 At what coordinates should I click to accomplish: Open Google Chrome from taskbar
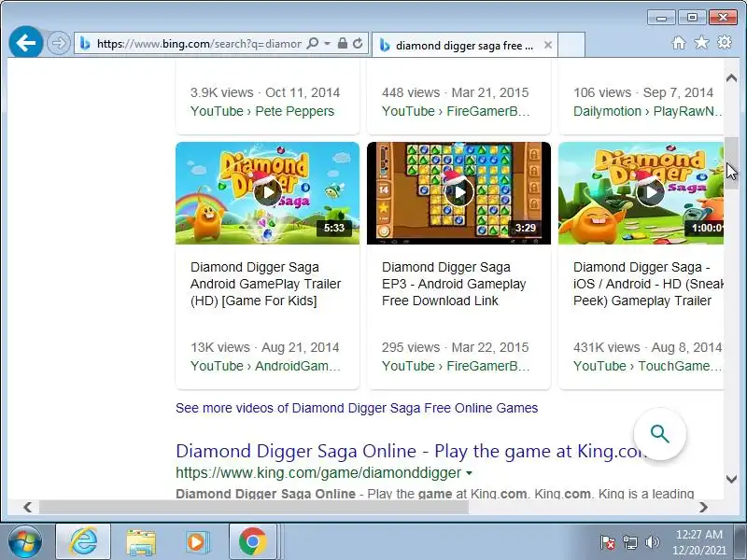(253, 541)
